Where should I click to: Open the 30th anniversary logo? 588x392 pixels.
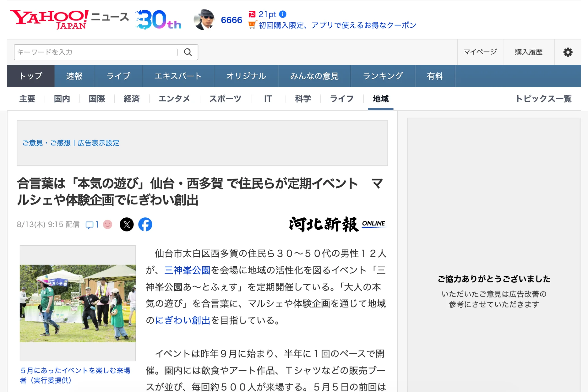pyautogui.click(x=158, y=19)
